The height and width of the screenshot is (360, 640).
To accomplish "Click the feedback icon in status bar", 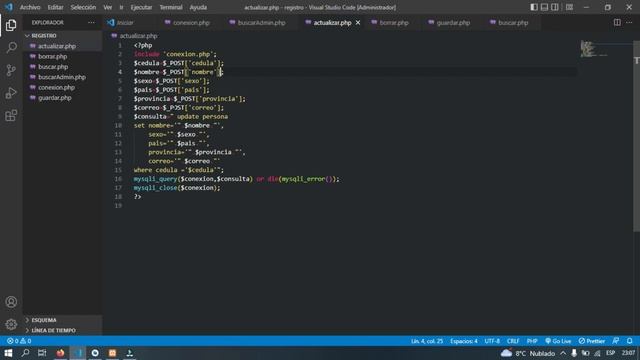I will 616,341.
